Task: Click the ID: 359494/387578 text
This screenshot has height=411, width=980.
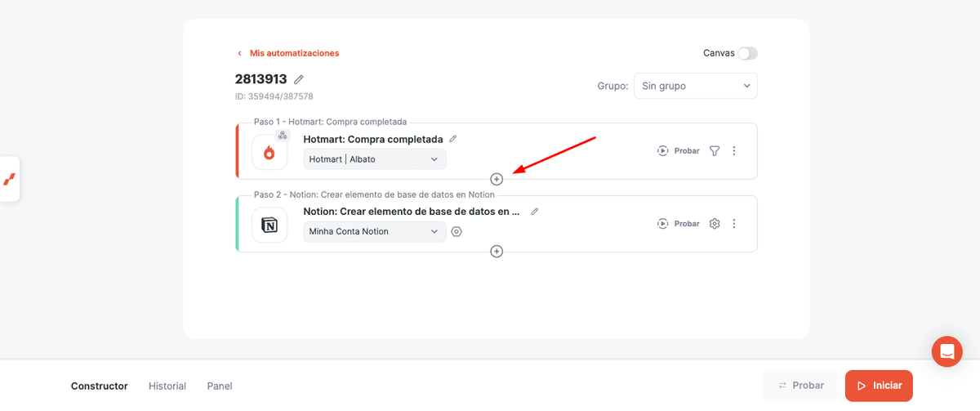Action: (x=274, y=96)
